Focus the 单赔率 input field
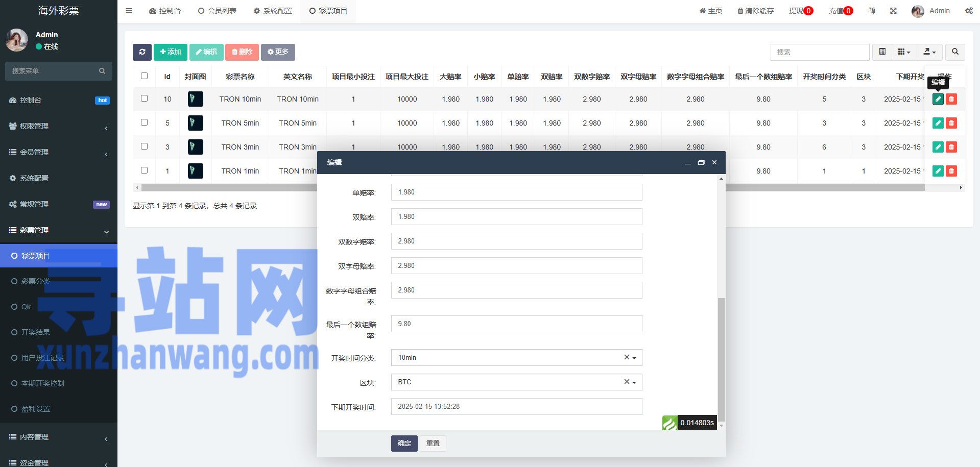This screenshot has height=467, width=980. [516, 192]
